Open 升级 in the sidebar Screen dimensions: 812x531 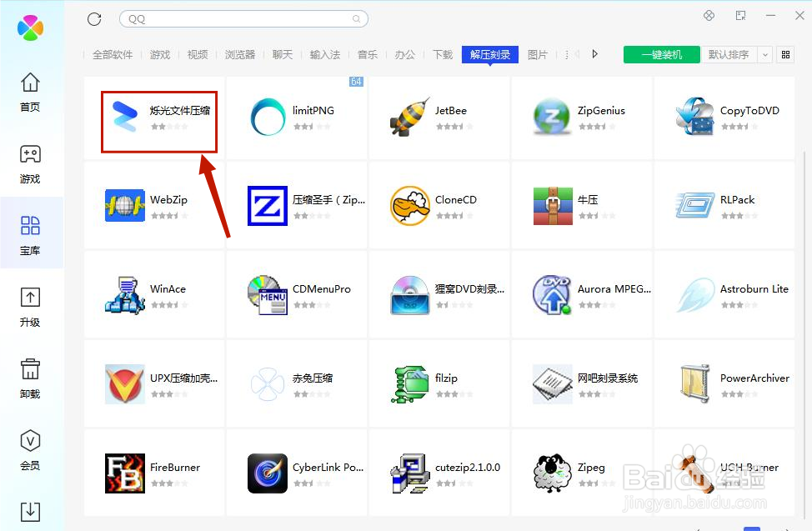coord(30,308)
